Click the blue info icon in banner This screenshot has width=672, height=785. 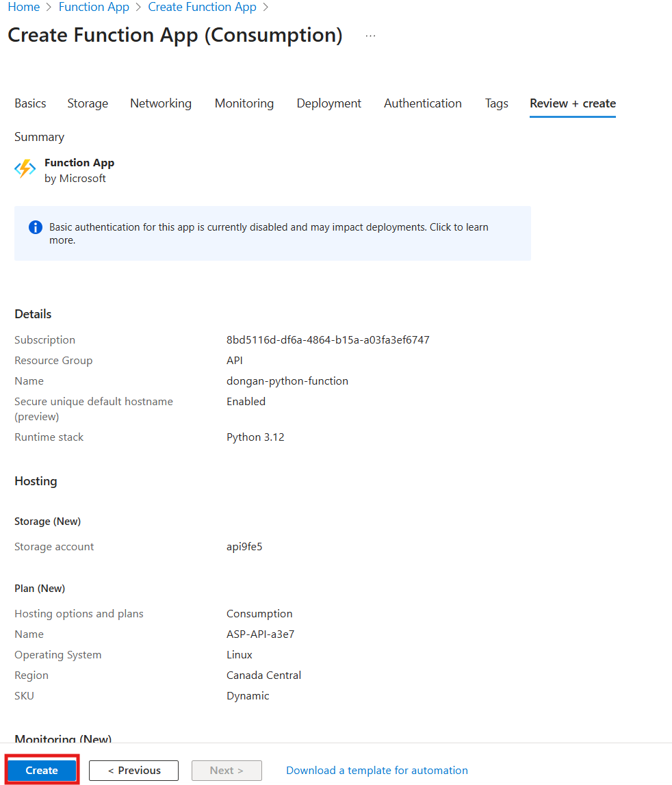tap(36, 227)
